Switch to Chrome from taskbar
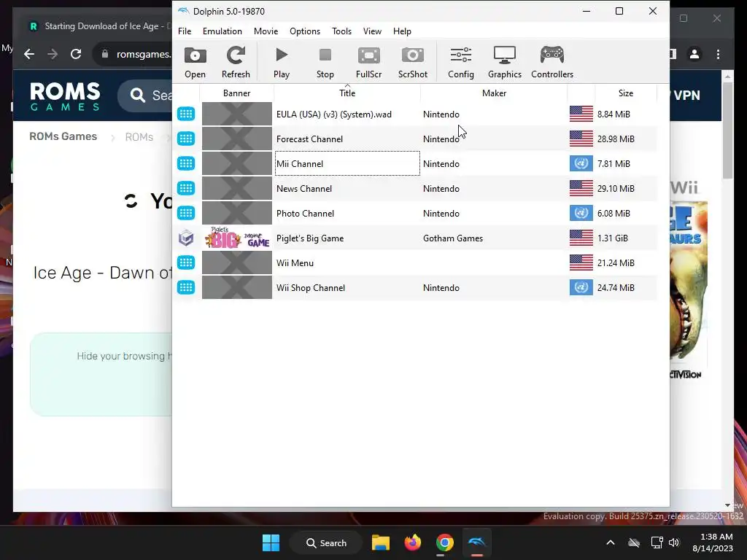This screenshot has width=747, height=560. tap(444, 542)
